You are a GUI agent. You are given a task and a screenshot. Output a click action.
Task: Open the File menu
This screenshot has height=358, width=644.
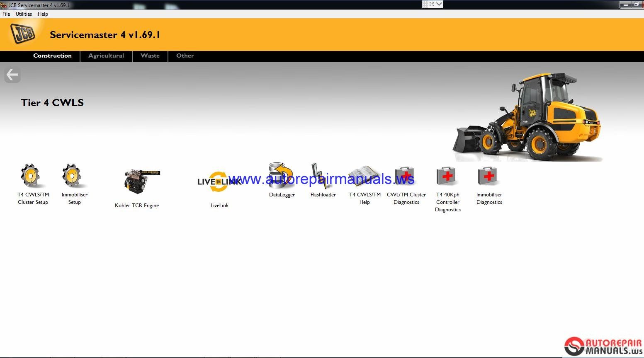tap(6, 14)
